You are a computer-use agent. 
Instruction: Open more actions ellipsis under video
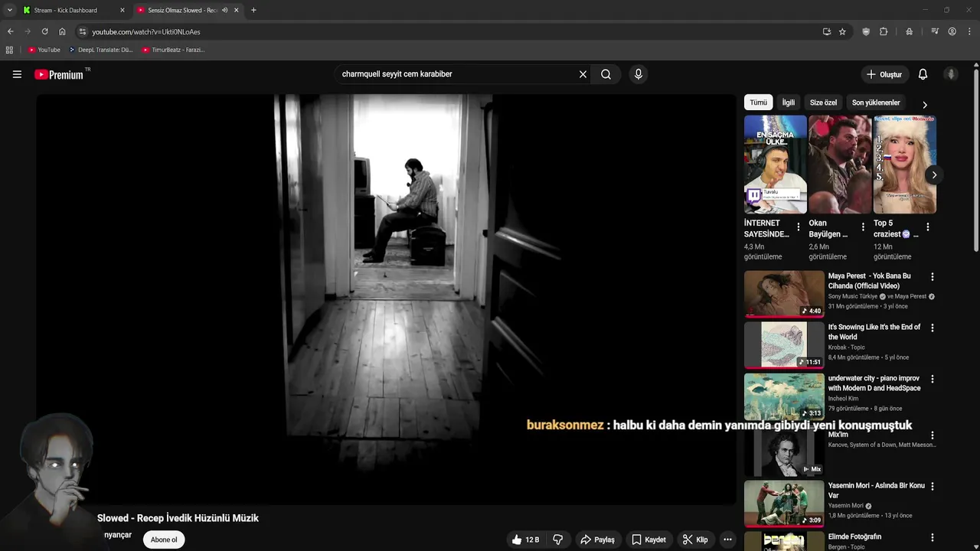(727, 540)
